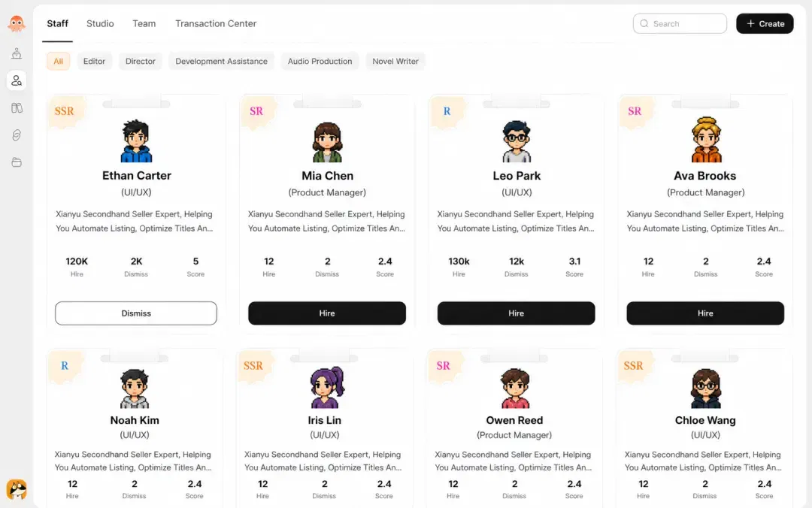Switch to the Studio tab
This screenshot has height=508, width=812.
[x=100, y=23]
